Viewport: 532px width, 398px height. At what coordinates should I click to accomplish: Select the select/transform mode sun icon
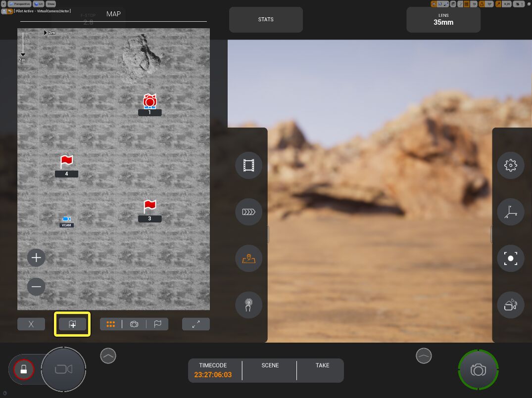[434, 4]
